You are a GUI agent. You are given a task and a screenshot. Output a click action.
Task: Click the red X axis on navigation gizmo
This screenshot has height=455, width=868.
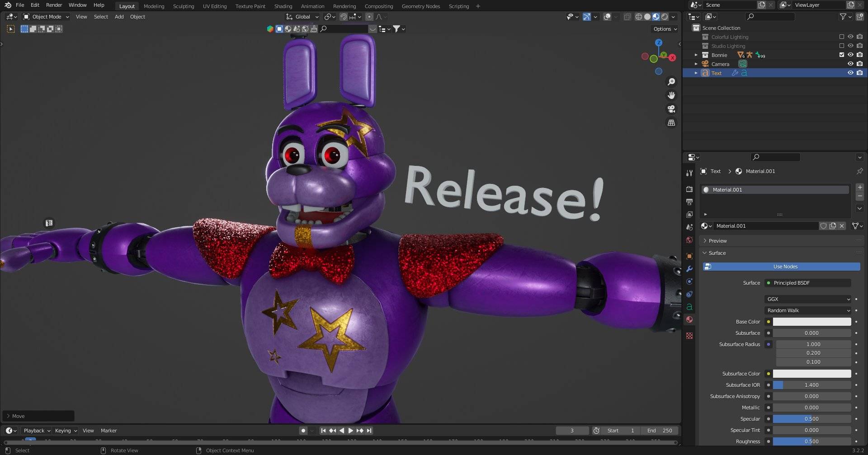click(672, 57)
